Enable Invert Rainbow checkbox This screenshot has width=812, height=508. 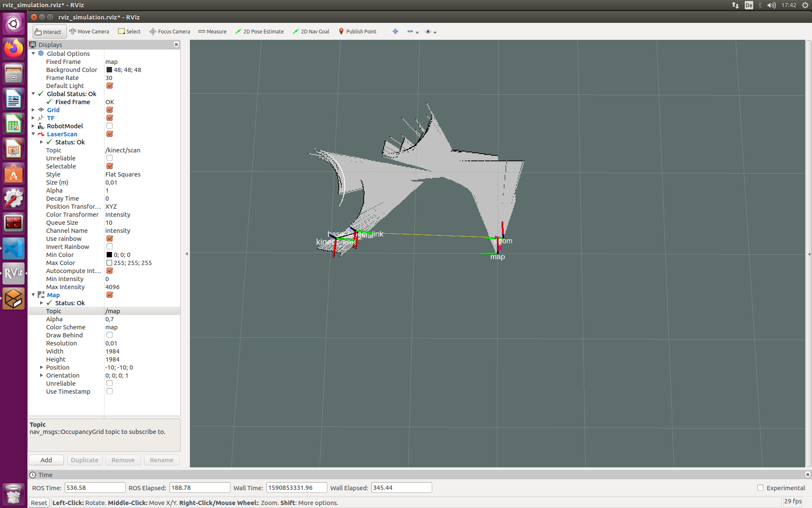[x=110, y=246]
